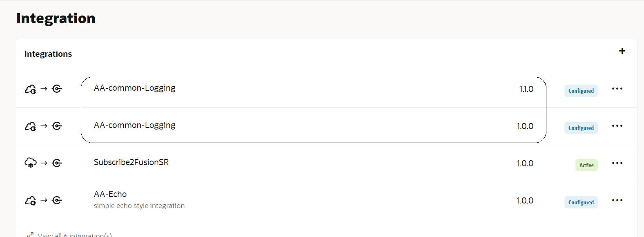
Task: Click trigger icon of AA-common-Logging 1.1.0 row
Action: [x=31, y=89]
